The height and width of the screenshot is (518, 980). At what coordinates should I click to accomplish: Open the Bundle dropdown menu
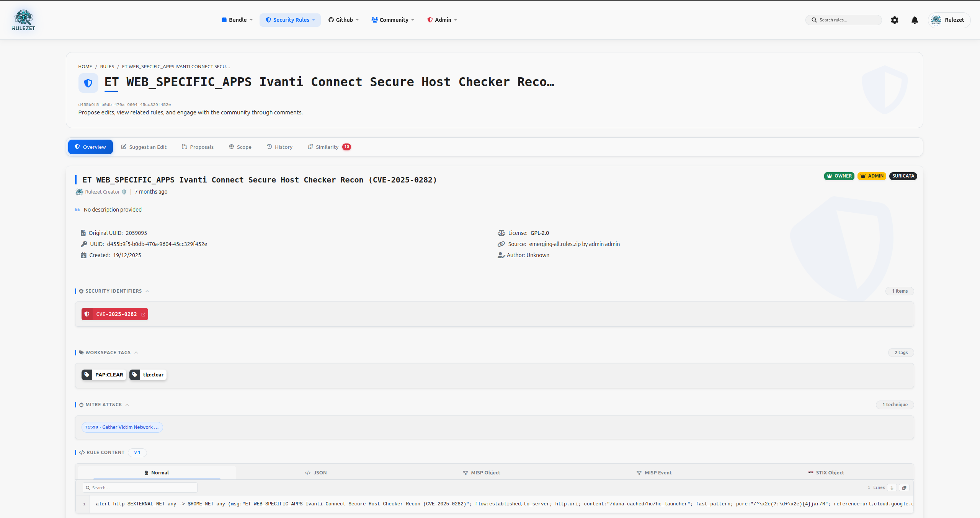click(x=237, y=20)
